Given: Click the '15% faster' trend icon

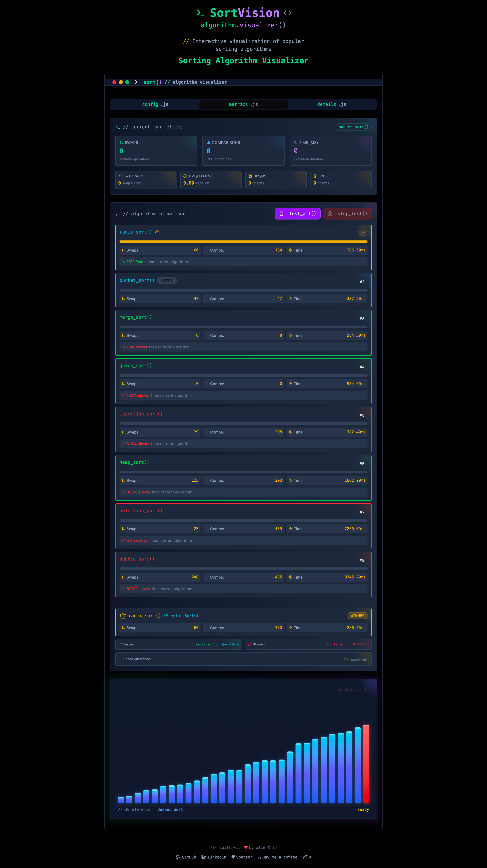Looking at the screenshot, I should [123, 262].
